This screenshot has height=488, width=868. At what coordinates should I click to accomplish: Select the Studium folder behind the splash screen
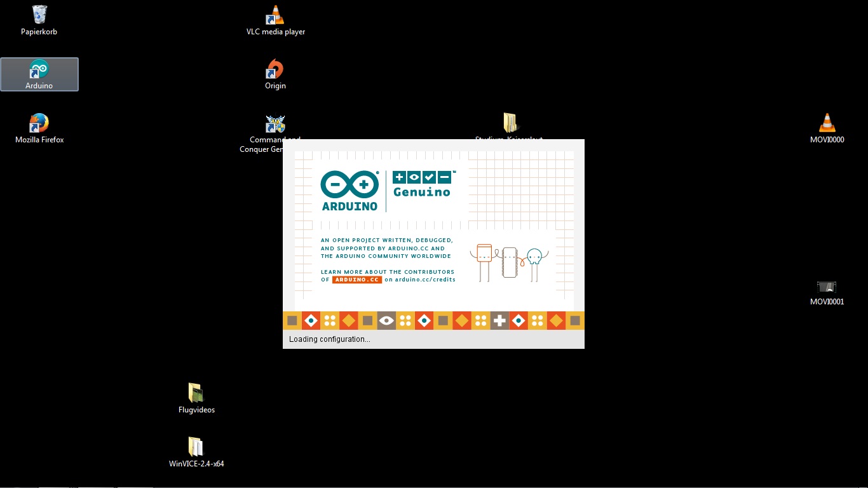(510, 126)
